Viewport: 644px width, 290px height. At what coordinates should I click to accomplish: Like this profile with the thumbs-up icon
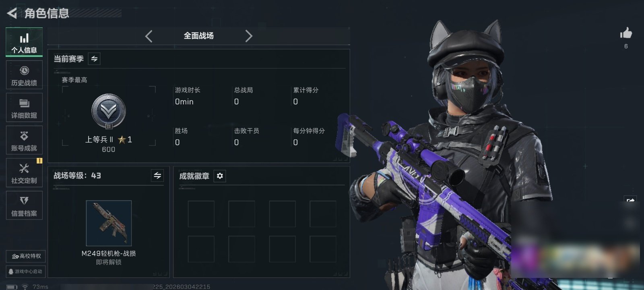pos(626,33)
